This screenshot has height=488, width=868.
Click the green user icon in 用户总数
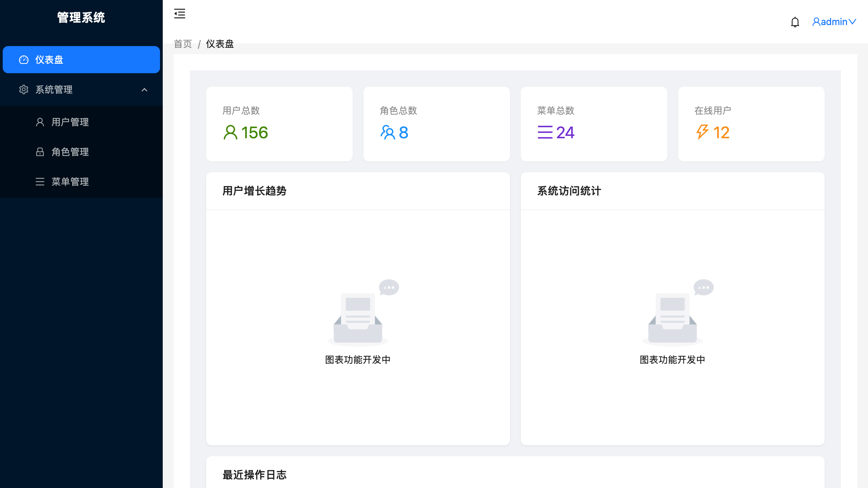point(231,133)
